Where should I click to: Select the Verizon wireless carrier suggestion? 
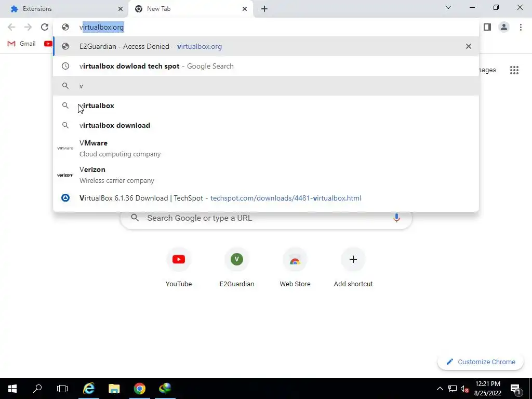point(266,175)
